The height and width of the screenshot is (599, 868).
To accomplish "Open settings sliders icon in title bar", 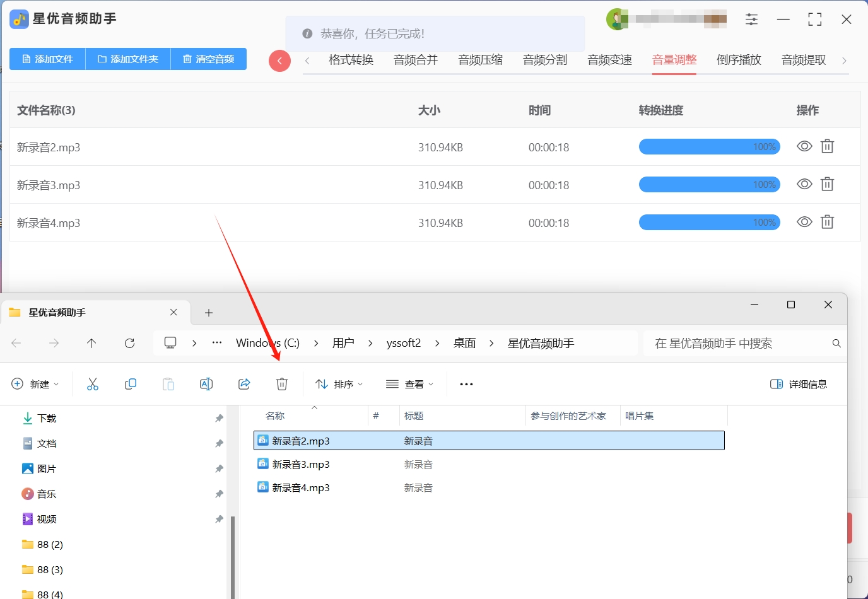I will (x=751, y=20).
